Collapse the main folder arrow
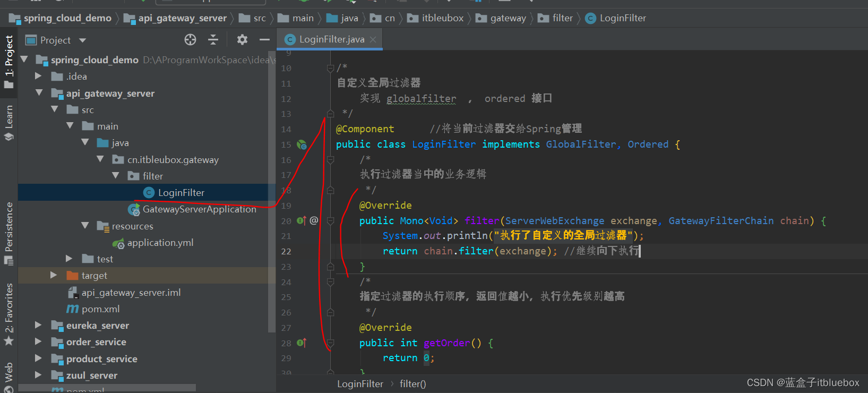The image size is (868, 393). point(70,126)
